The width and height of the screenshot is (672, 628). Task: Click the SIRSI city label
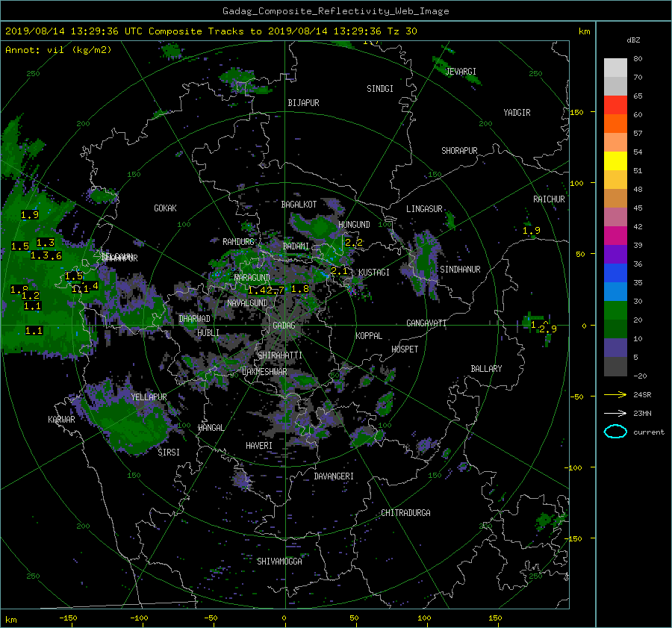point(169,453)
